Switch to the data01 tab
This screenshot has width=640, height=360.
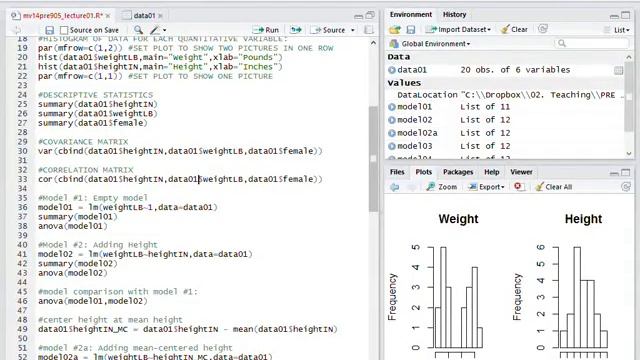[144, 16]
